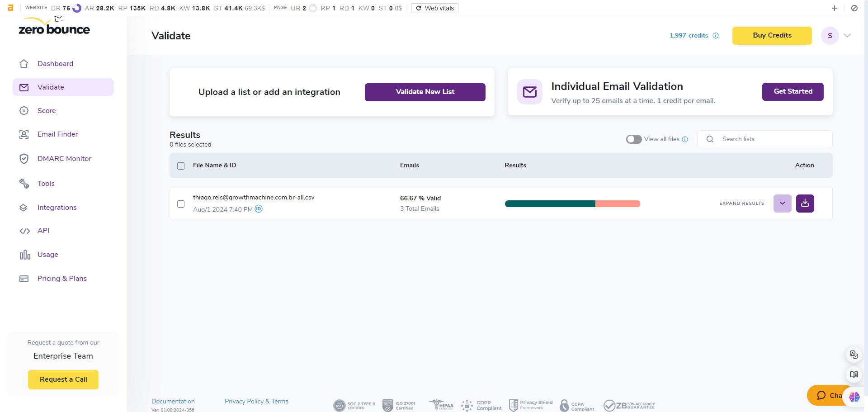Click the plus icon in SEO toolbar
This screenshot has width=868, height=412.
pos(835,8)
